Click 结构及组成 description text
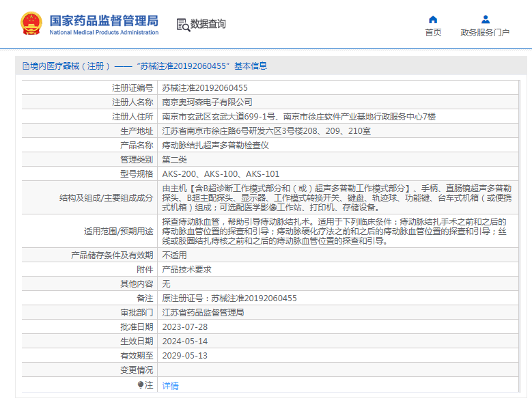 click(337, 198)
